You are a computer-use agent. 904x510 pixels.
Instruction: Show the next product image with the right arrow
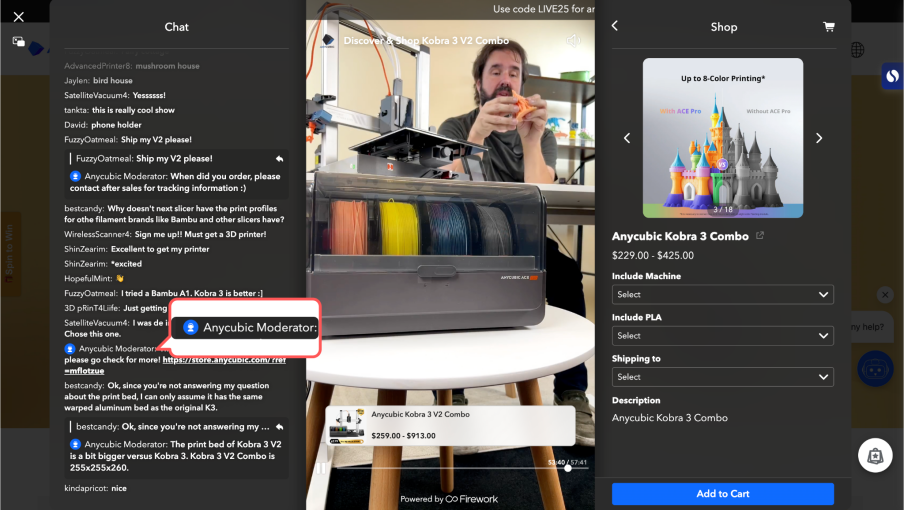(819, 138)
